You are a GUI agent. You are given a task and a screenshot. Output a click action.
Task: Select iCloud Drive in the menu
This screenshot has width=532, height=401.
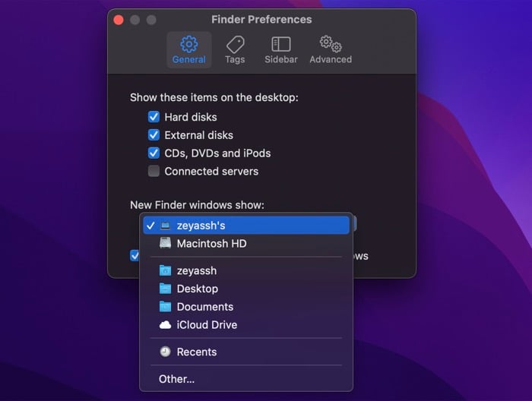click(246, 325)
